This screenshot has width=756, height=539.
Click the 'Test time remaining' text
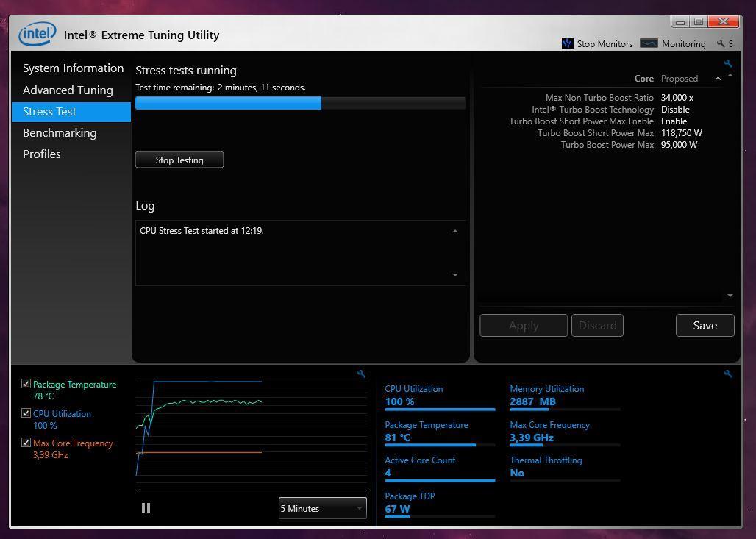[x=221, y=88]
